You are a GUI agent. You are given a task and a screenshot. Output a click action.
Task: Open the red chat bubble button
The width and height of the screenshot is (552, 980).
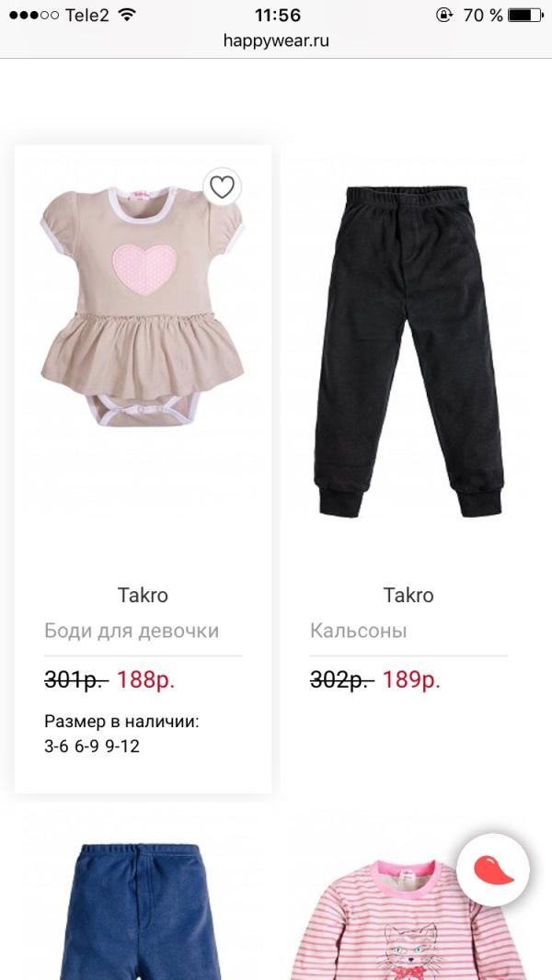point(493,870)
